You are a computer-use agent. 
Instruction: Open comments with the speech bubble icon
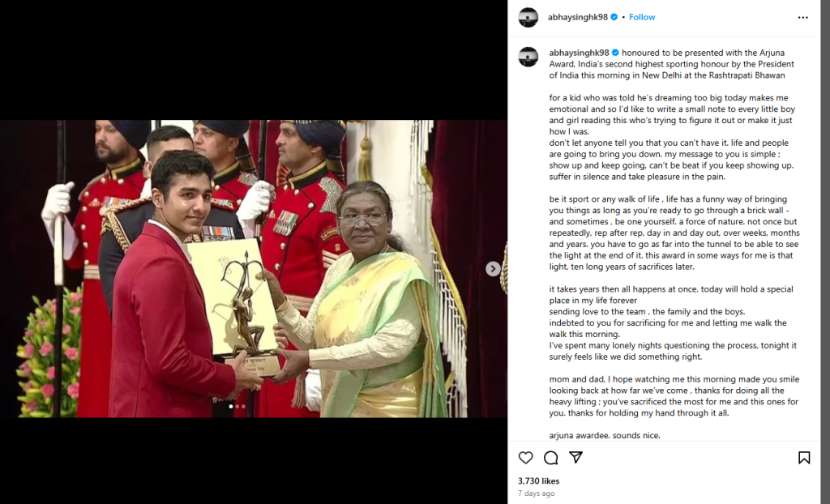click(x=550, y=458)
